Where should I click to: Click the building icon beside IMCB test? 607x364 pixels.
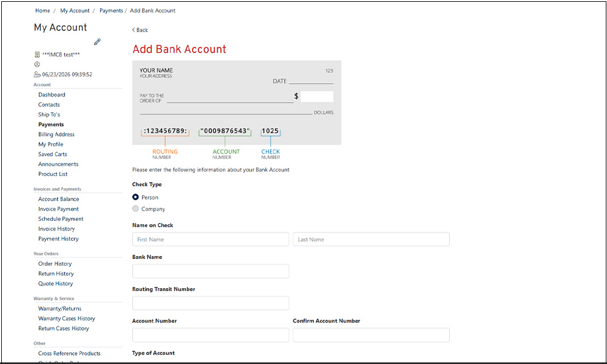(x=37, y=55)
